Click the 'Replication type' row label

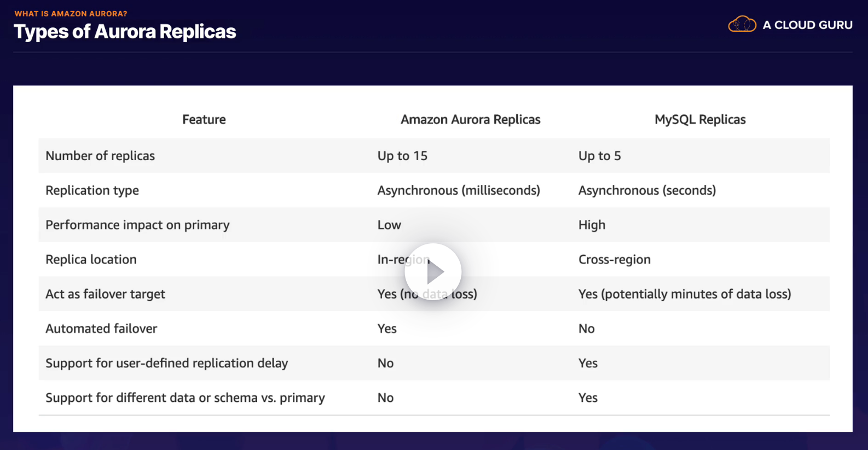(x=92, y=190)
